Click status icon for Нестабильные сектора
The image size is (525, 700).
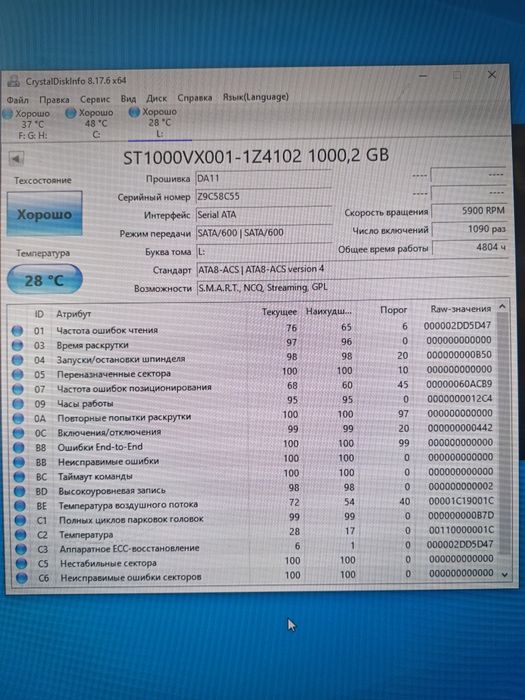coord(21,564)
